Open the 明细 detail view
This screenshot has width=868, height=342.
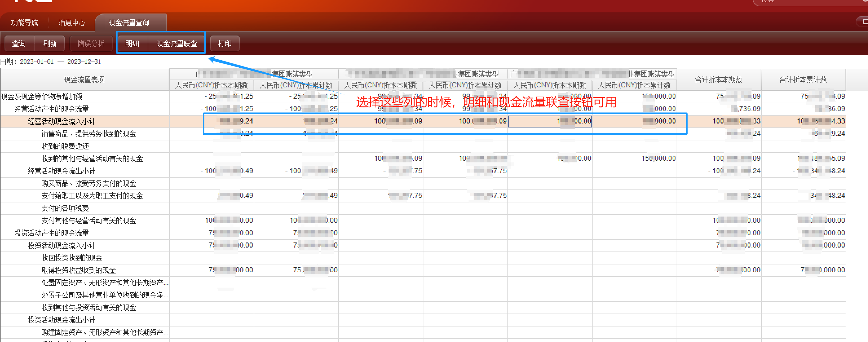[x=132, y=43]
